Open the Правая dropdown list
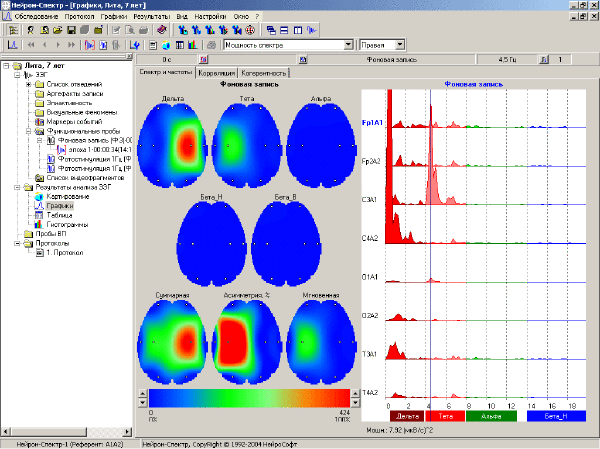Viewport: 600px width, 449px height. (x=399, y=45)
